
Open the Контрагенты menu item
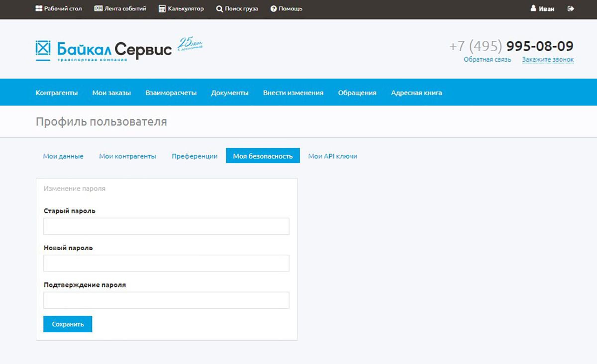(57, 92)
